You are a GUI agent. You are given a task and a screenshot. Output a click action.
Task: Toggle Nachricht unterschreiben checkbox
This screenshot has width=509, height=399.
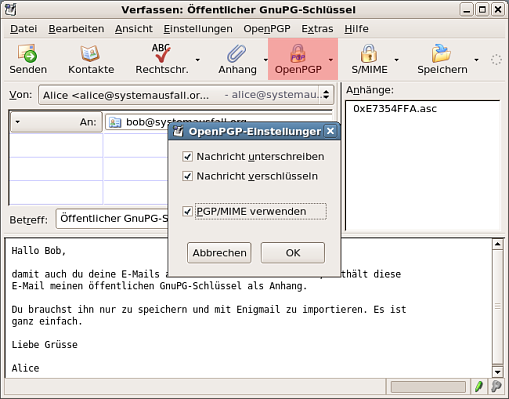pos(187,156)
